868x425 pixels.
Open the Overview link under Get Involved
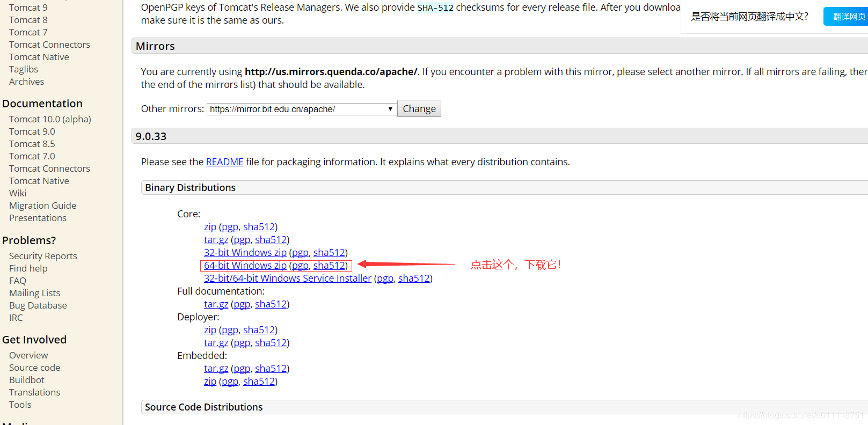click(x=28, y=355)
